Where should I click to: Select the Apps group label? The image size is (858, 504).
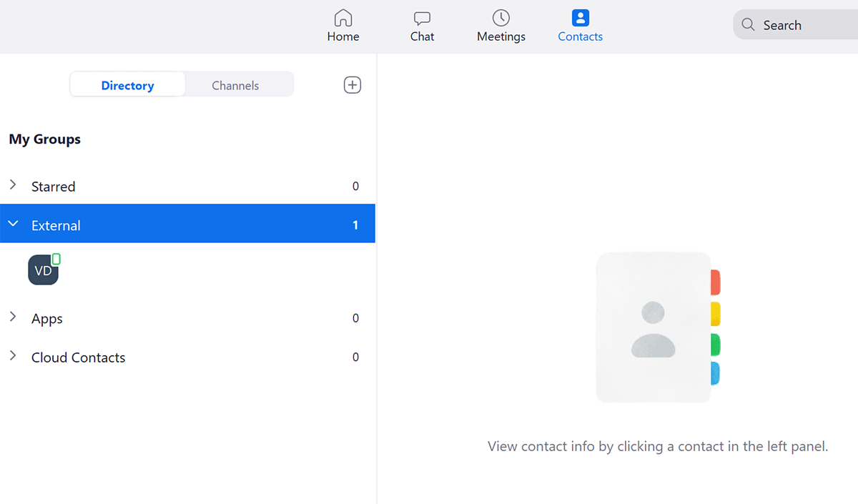(47, 319)
